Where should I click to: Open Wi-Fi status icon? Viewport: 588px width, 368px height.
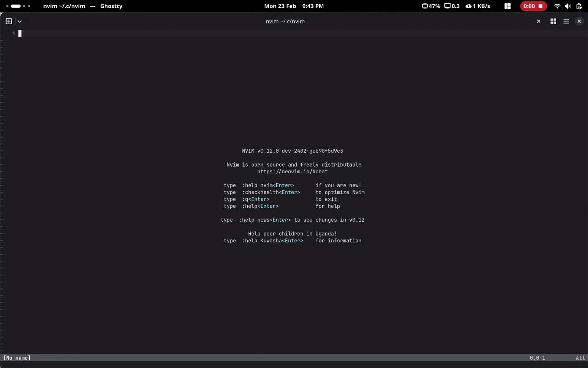[x=557, y=6]
